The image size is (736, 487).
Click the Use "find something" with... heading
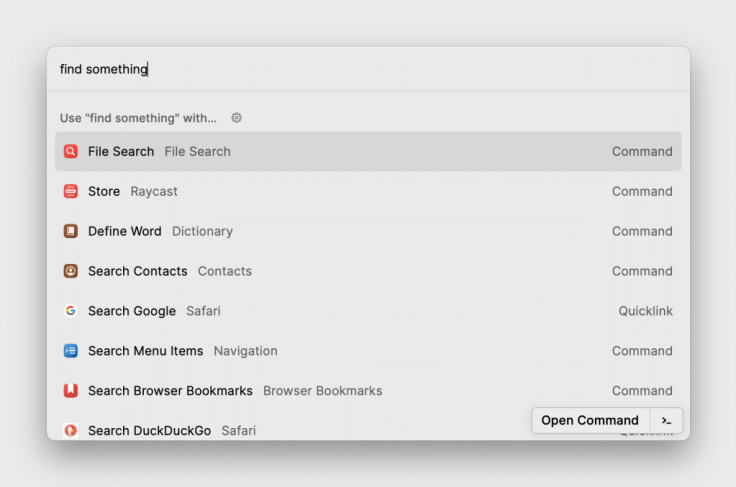tap(138, 118)
